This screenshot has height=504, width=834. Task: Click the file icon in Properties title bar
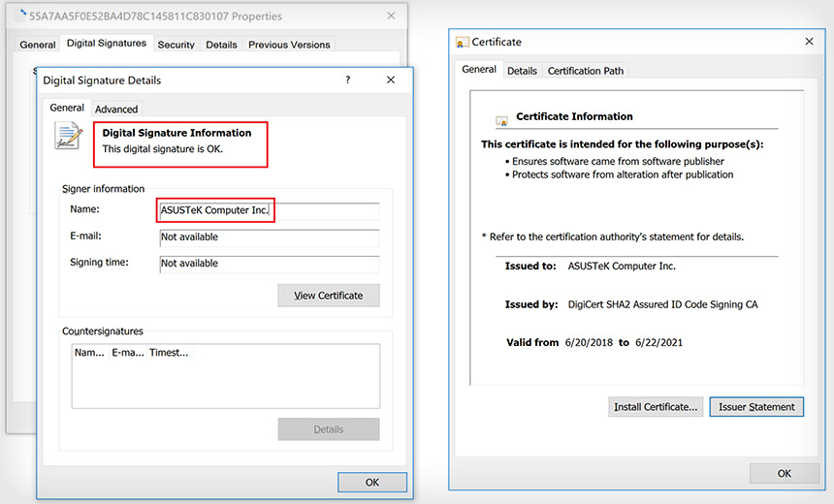click(21, 16)
